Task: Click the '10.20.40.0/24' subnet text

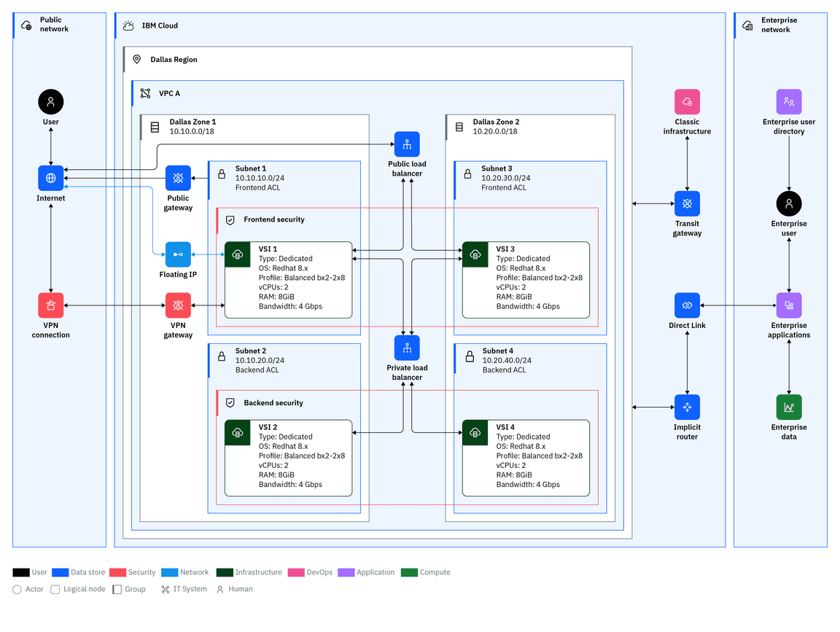Action: tap(507, 360)
